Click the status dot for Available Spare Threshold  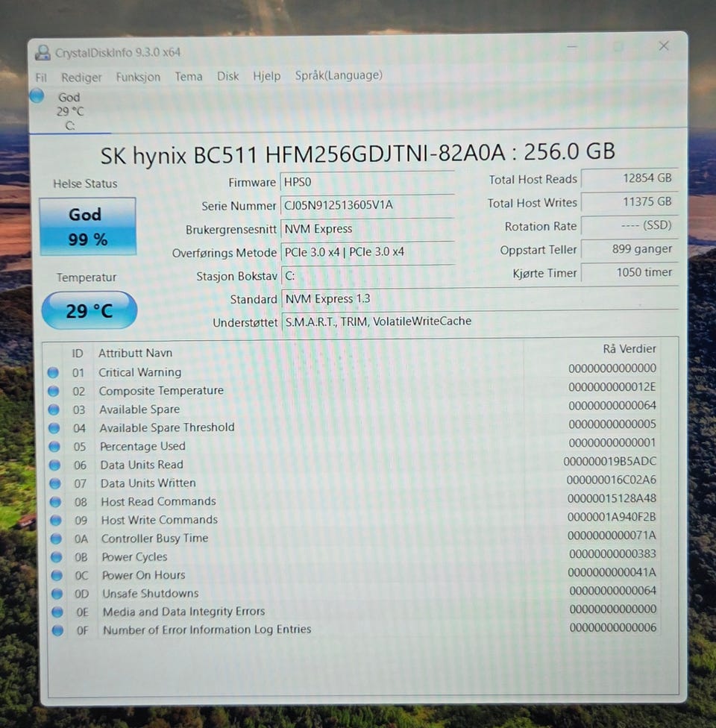(54, 427)
